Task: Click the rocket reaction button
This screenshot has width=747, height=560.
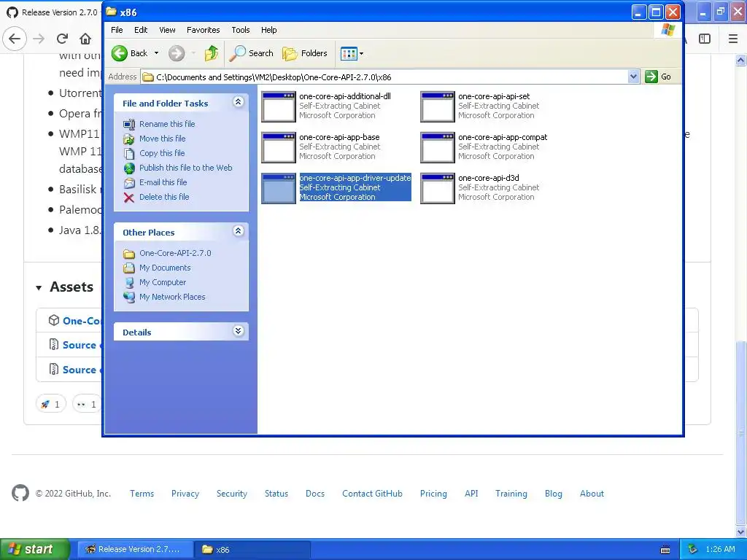Action: click(50, 404)
